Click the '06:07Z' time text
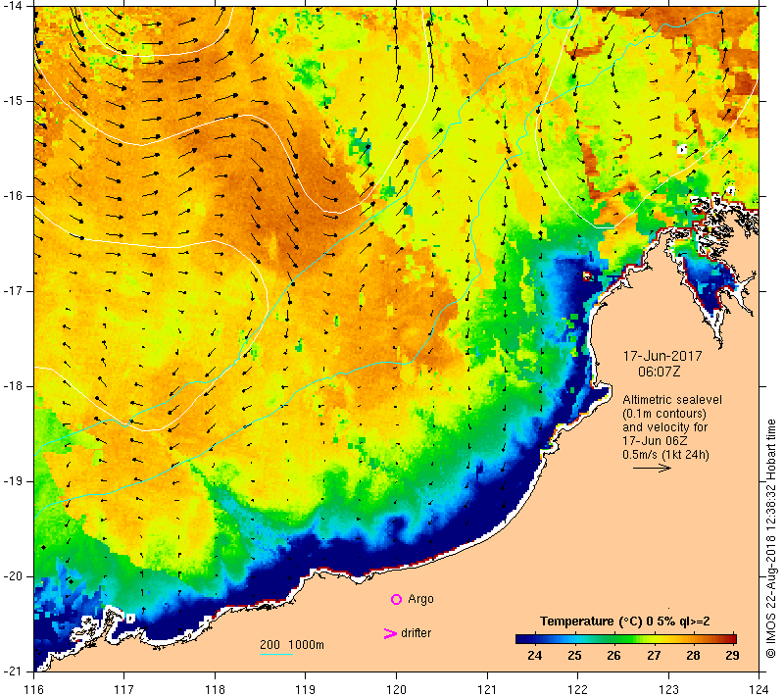The image size is (784, 696). pyautogui.click(x=659, y=372)
